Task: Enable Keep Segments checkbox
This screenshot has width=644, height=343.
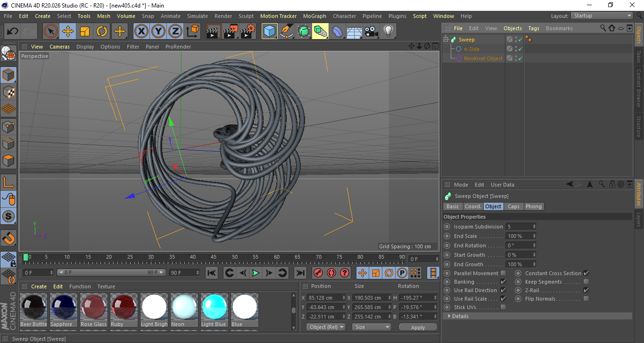Action: (586, 282)
